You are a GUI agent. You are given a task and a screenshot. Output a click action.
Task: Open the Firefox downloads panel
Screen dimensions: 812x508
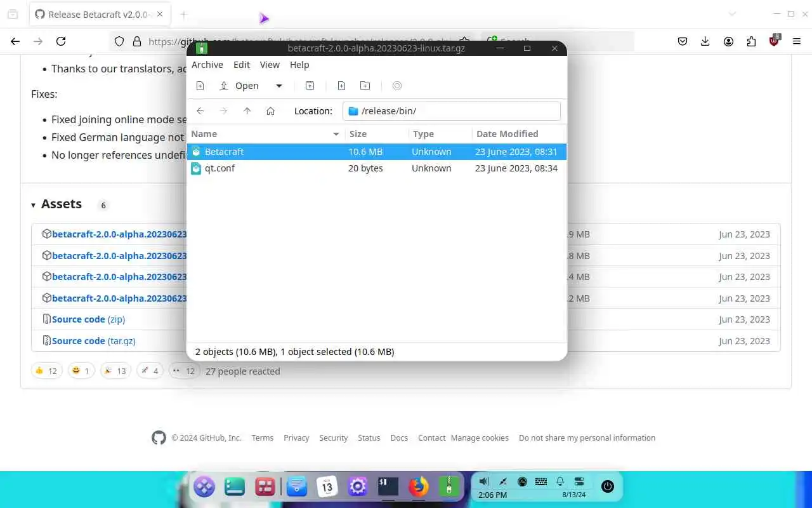705,41
